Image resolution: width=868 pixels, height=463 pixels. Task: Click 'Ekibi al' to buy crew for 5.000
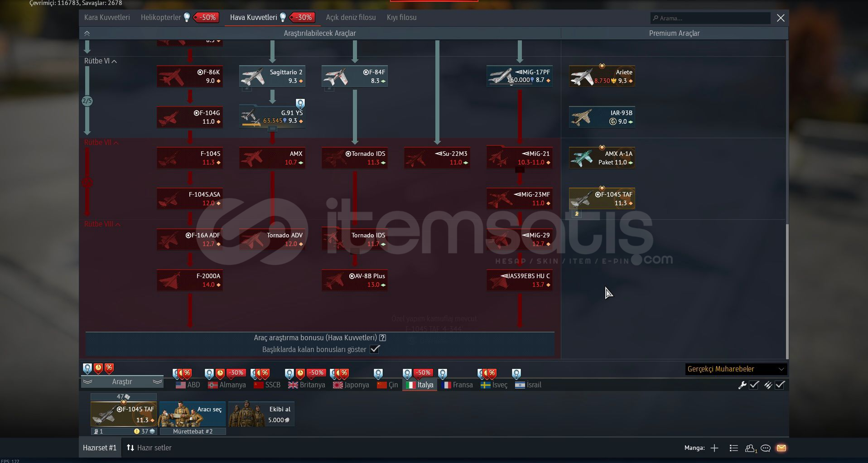point(261,414)
